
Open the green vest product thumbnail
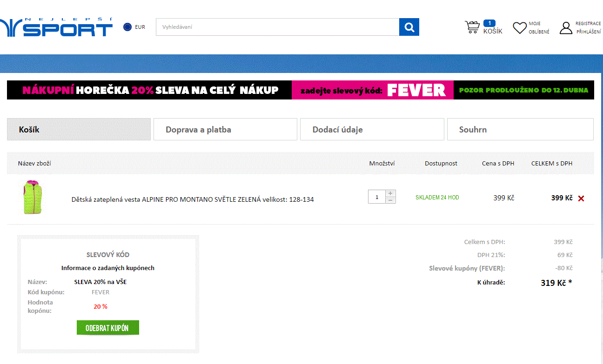(33, 197)
